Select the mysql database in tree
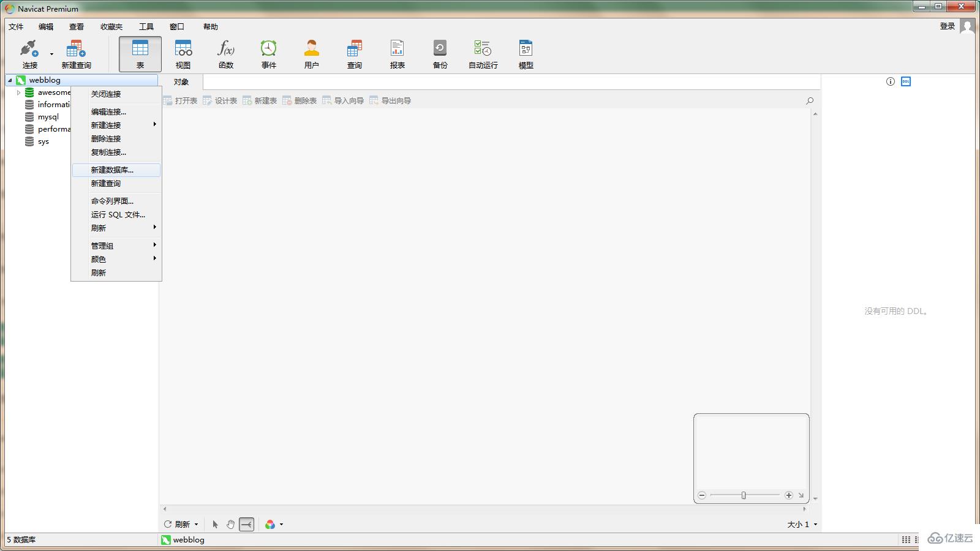The width and height of the screenshot is (980, 551). tap(48, 117)
